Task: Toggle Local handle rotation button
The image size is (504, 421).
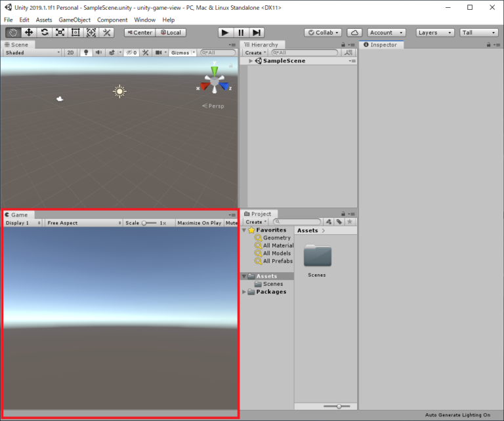Action: click(x=171, y=32)
